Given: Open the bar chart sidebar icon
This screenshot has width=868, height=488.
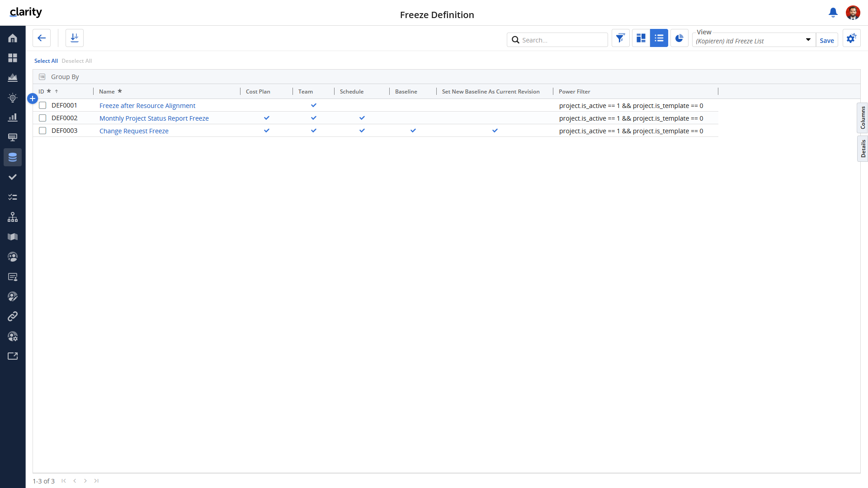Looking at the screenshot, I should coord(13,117).
